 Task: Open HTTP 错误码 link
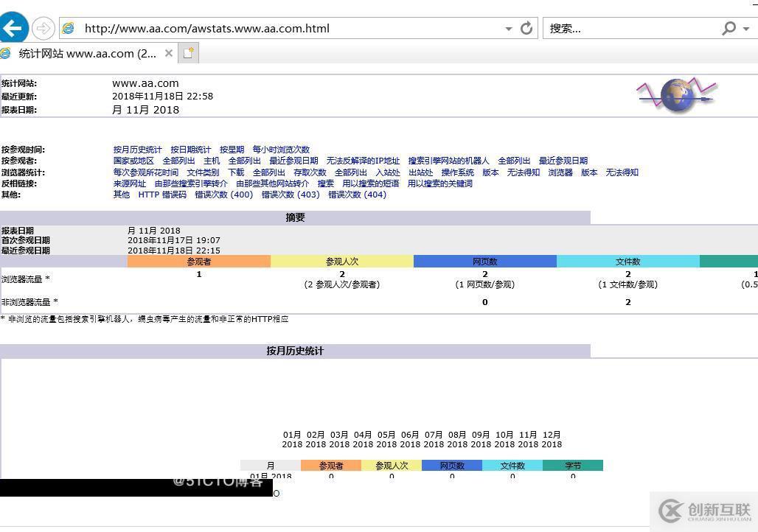[x=162, y=195]
